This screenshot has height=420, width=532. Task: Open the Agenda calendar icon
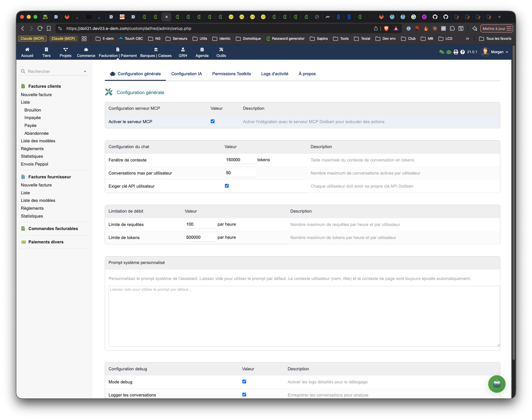pos(202,50)
